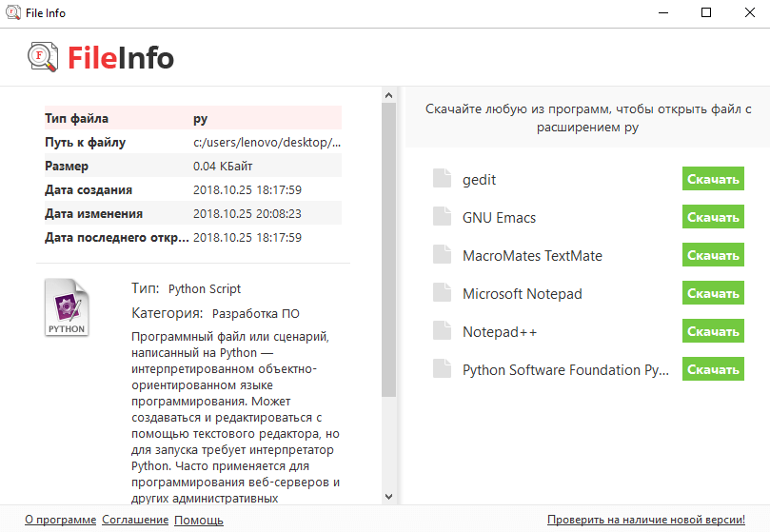Click the FileInfo magnifier logo icon
Viewport: 770px width, 532px height.
tap(44, 58)
